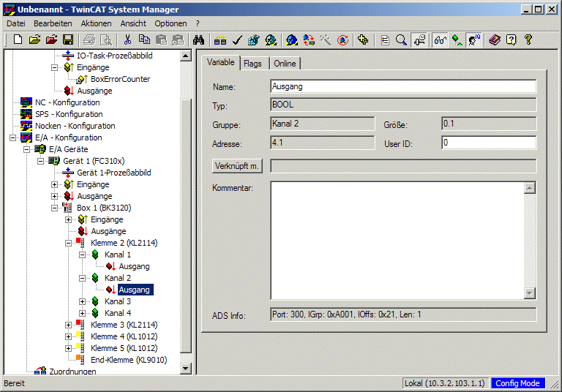Open the Ansicht menu
Image resolution: width=562 pixels, height=392 pixels.
pyautogui.click(x=133, y=23)
